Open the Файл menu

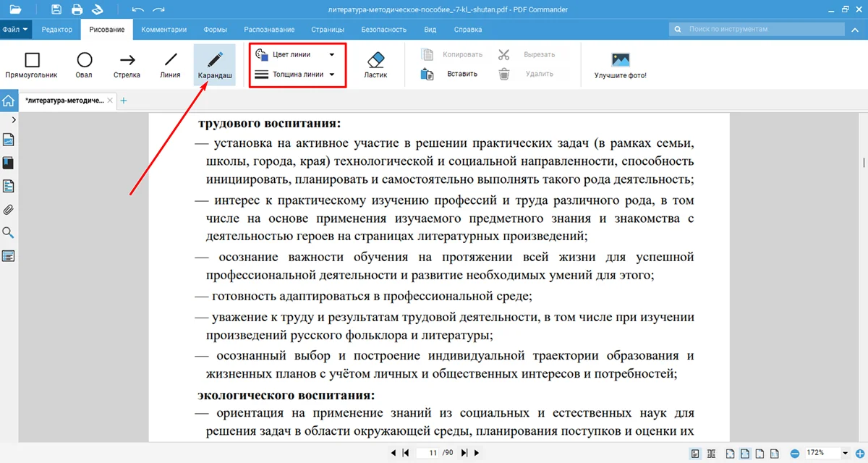tap(15, 30)
